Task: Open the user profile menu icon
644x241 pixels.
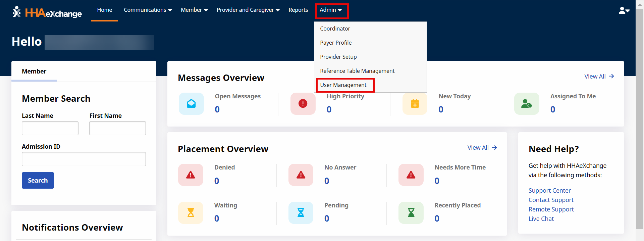Action: (624, 11)
